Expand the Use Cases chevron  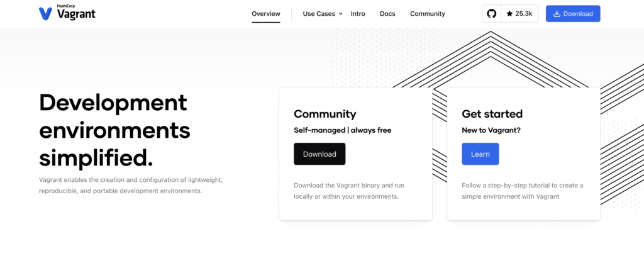(340, 14)
